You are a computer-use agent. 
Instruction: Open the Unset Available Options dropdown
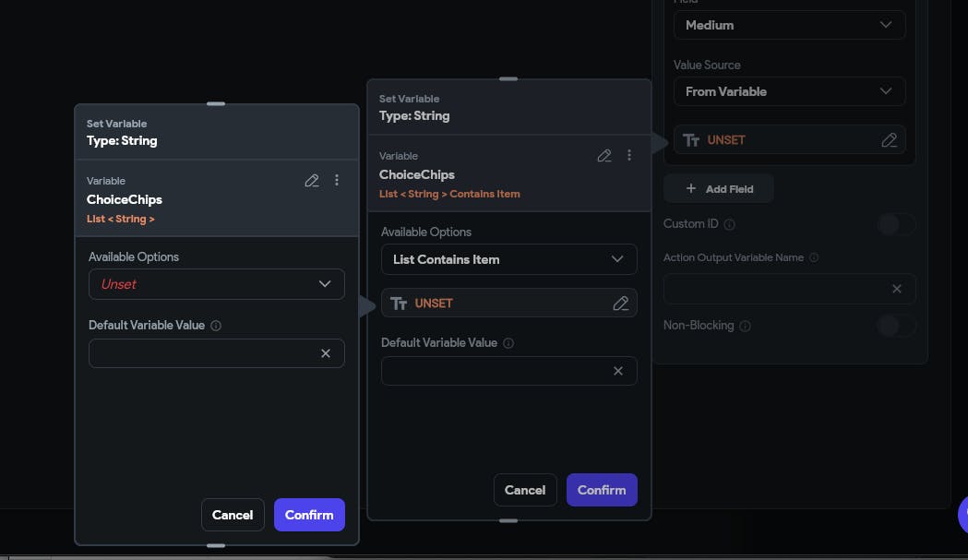tap(217, 284)
